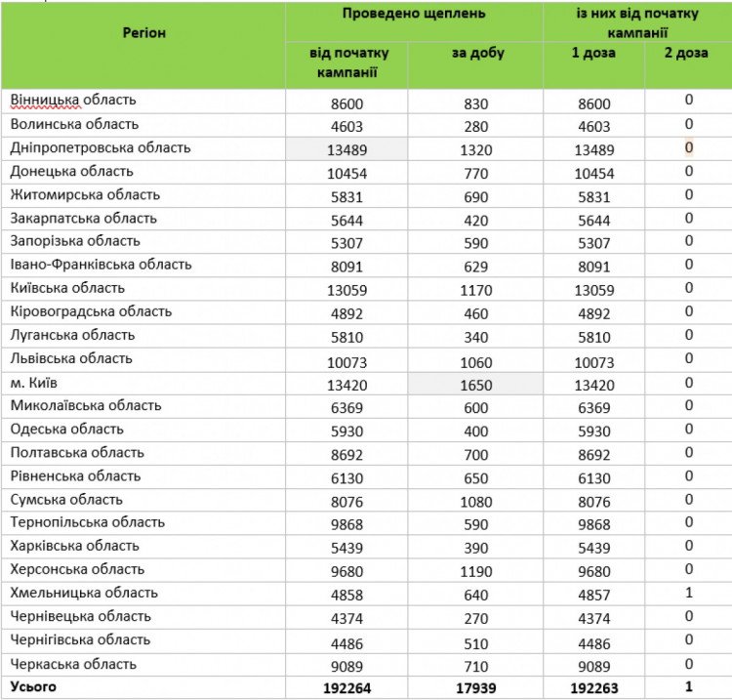Click the first-dose value 4857
This screenshot has height=700, width=732.
(x=593, y=596)
